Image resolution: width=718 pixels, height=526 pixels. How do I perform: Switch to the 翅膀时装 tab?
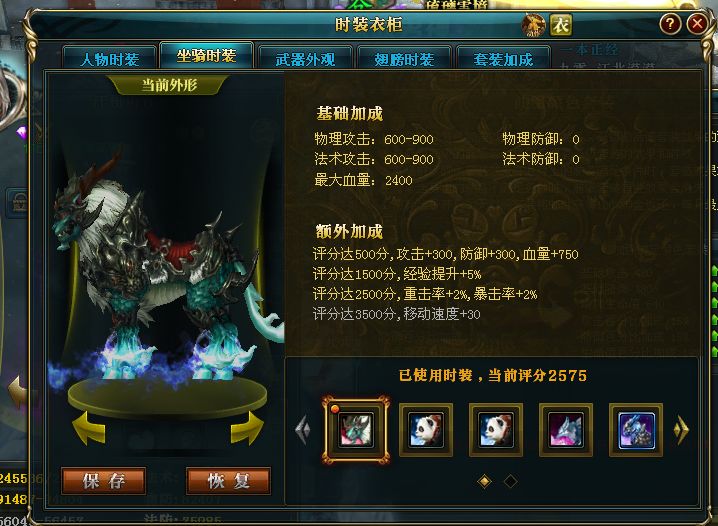(x=404, y=59)
